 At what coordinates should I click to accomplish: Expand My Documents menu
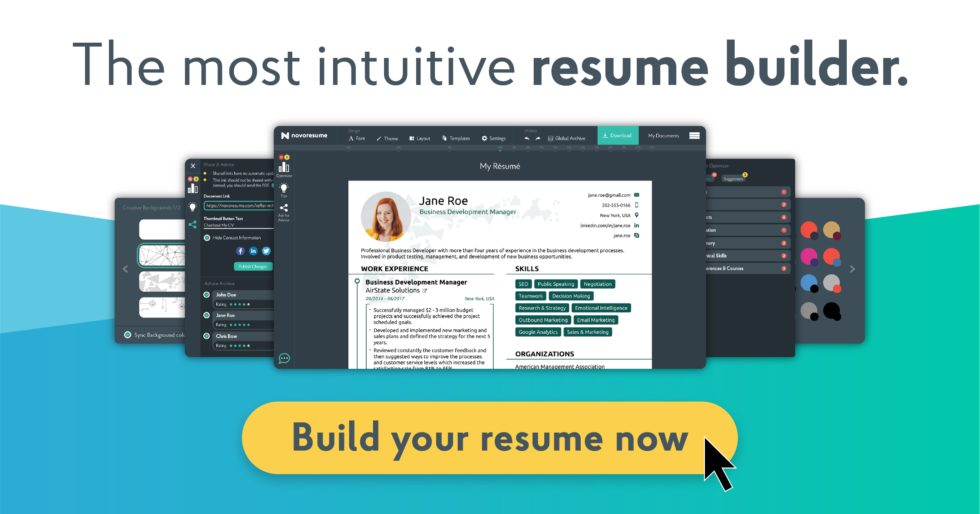pyautogui.click(x=664, y=135)
